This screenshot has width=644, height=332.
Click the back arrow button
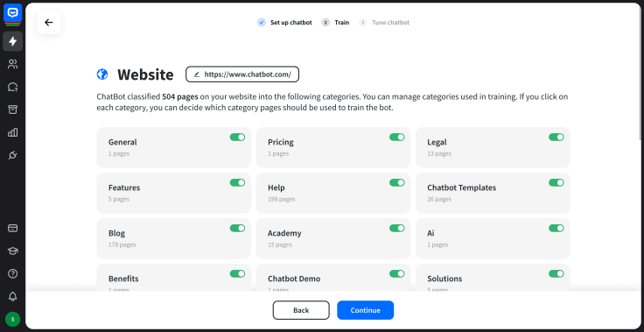(x=49, y=22)
